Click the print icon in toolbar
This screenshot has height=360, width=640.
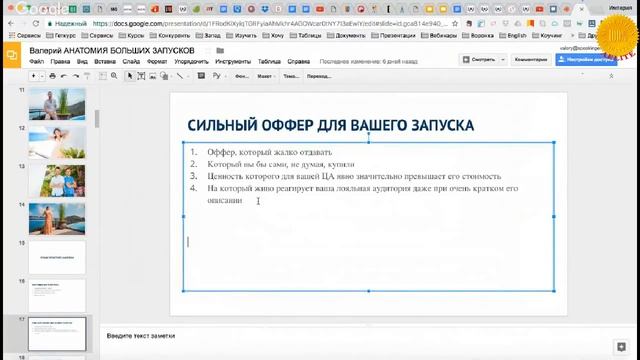tap(52, 76)
